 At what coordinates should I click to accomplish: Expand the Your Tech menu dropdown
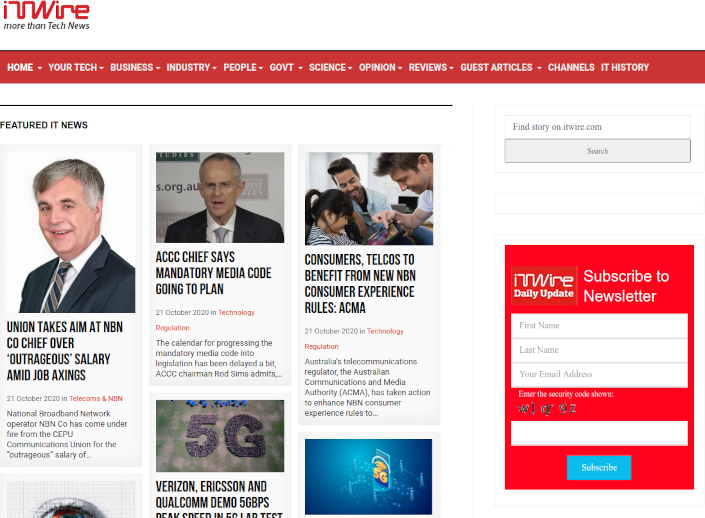(76, 68)
